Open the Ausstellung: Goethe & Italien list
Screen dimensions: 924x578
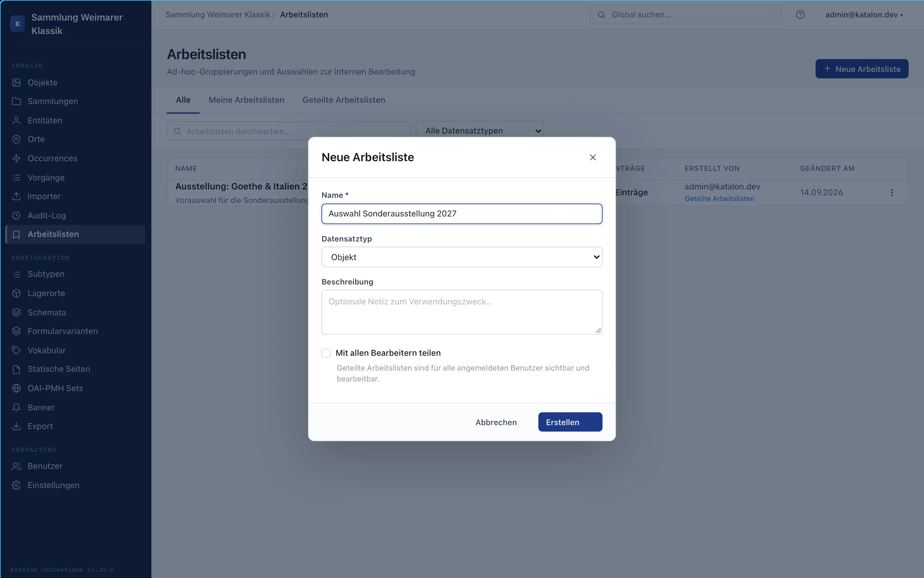coord(241,186)
